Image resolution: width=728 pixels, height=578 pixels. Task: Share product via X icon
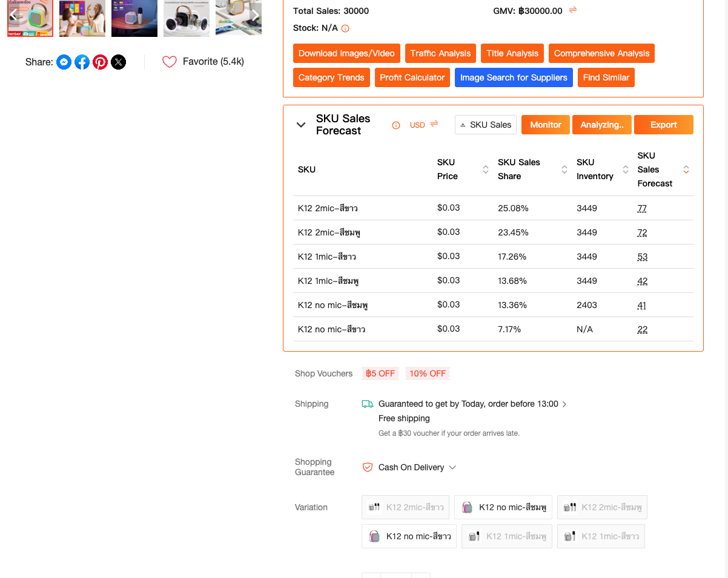(x=119, y=62)
